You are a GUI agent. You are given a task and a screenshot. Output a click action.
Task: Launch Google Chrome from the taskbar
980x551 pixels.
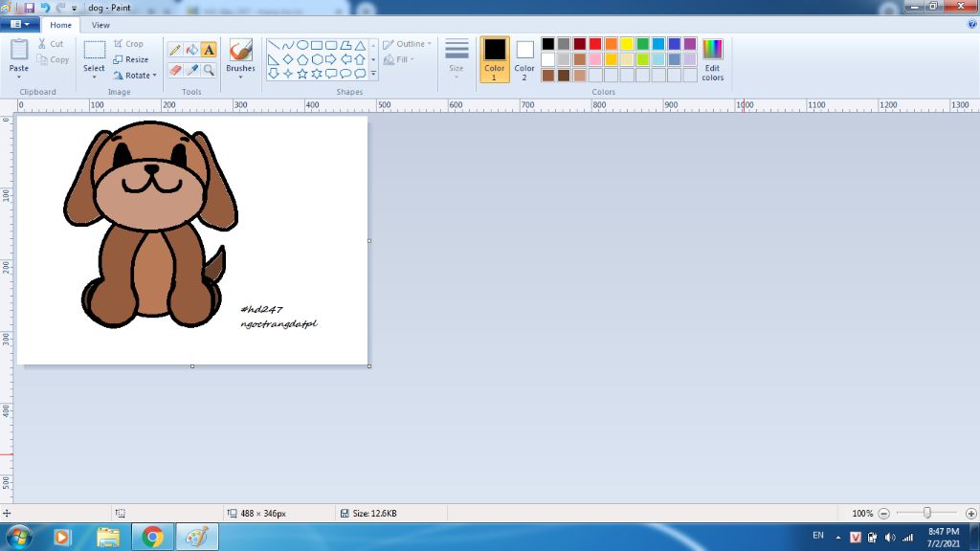(x=152, y=537)
